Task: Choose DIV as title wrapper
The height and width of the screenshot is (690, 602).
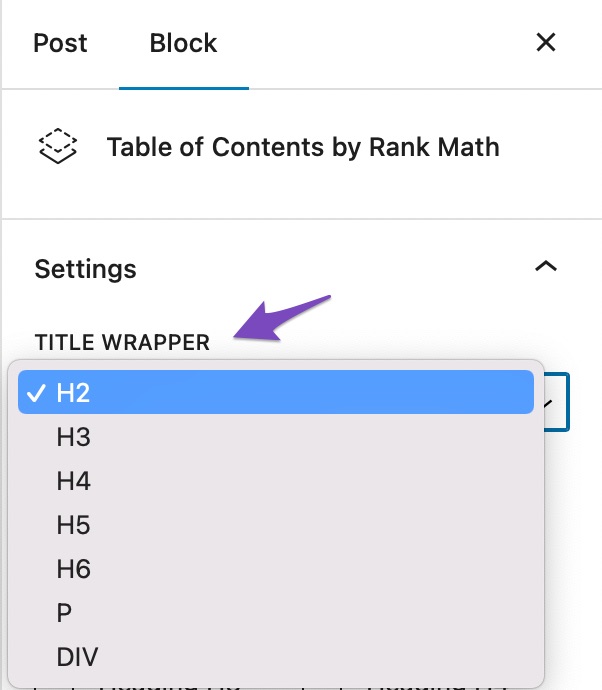Action: 78,657
